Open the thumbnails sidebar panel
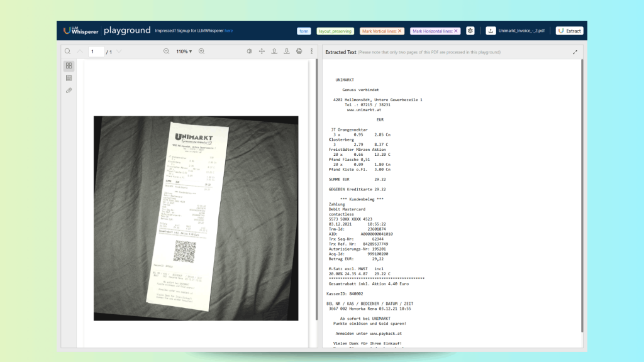Image resolution: width=644 pixels, height=362 pixels. click(x=69, y=65)
